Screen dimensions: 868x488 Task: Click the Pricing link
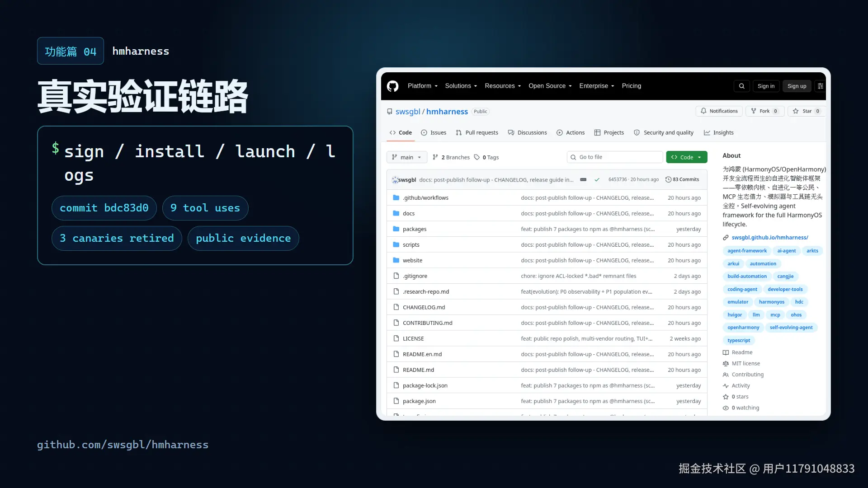tap(631, 86)
